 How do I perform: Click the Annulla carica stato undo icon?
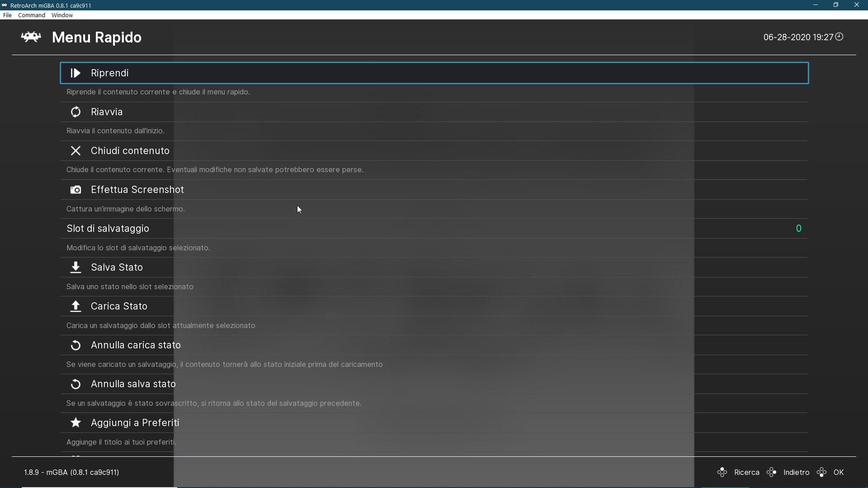click(75, 345)
